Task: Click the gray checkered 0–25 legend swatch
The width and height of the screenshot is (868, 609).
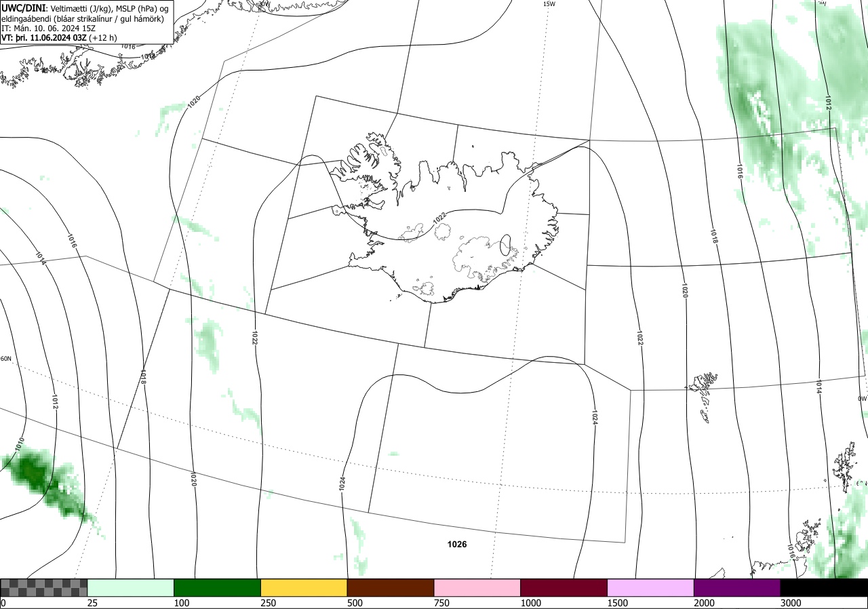Action: tap(43, 587)
